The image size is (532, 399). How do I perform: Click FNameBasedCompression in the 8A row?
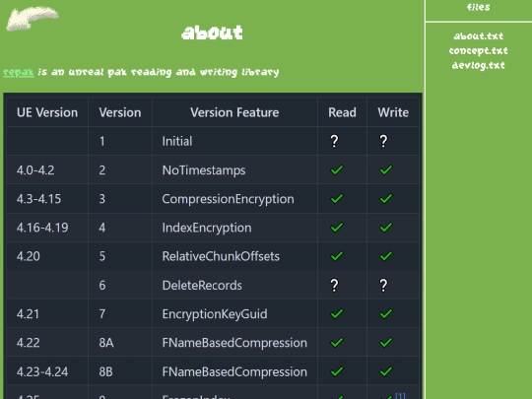(x=234, y=343)
